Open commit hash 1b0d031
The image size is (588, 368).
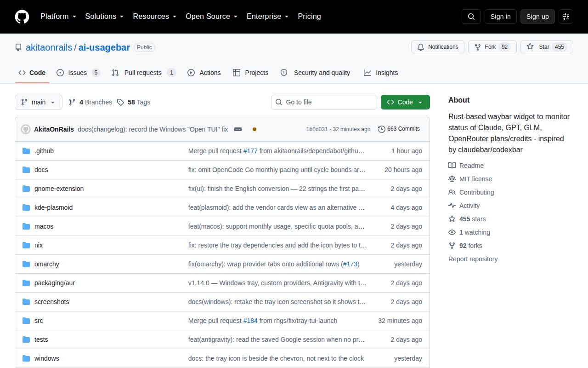(x=317, y=129)
